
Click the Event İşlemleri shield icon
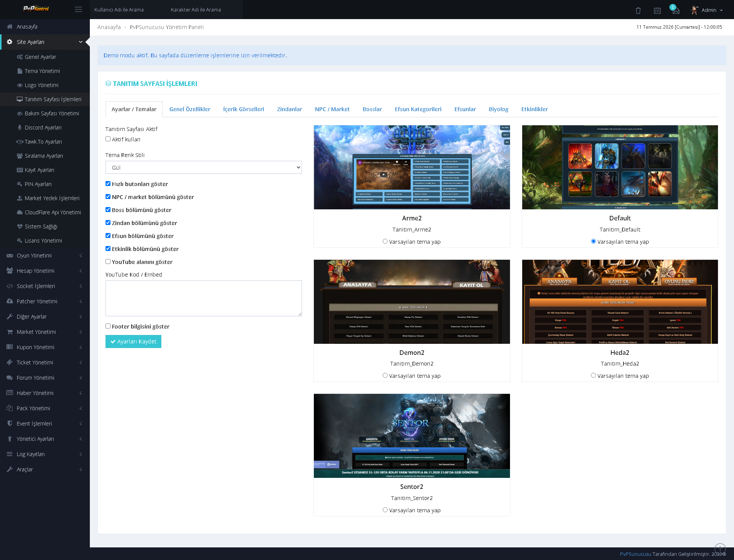[x=10, y=424]
